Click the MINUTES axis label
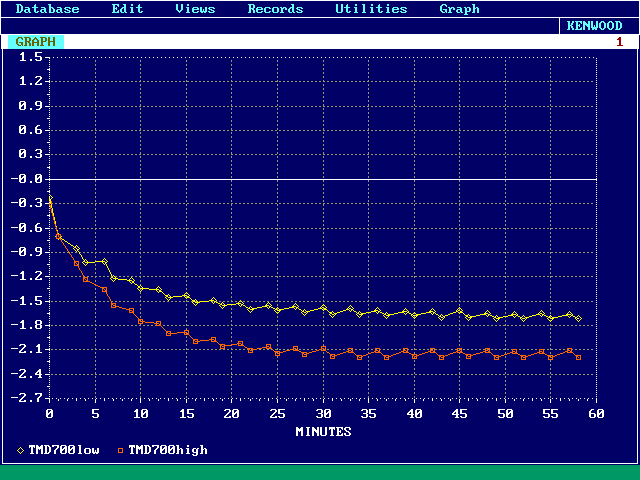640x480 pixels. tap(323, 432)
